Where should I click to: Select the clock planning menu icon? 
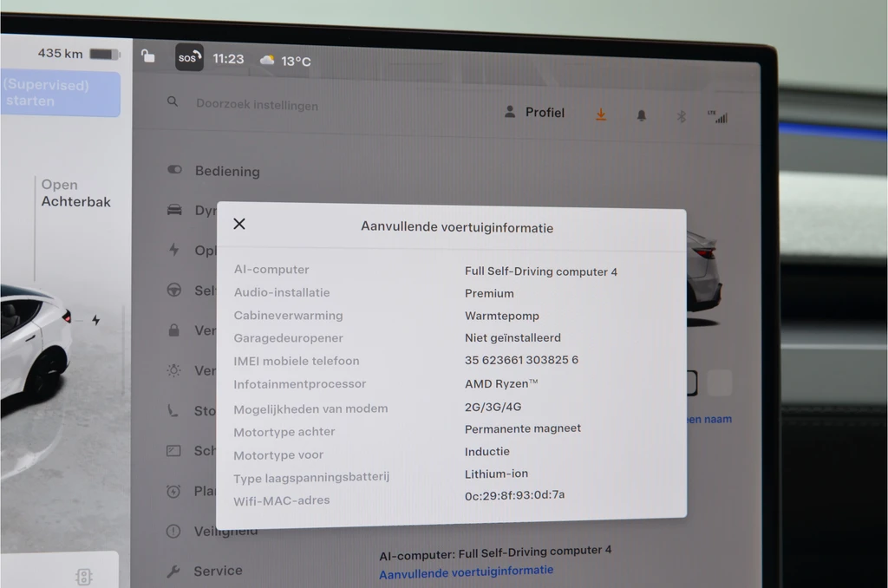point(173,491)
